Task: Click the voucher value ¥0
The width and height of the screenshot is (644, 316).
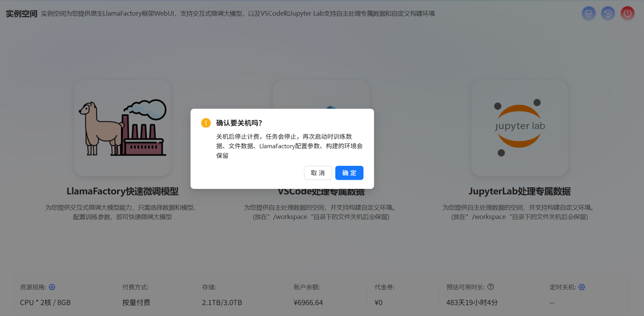Action: 378,302
